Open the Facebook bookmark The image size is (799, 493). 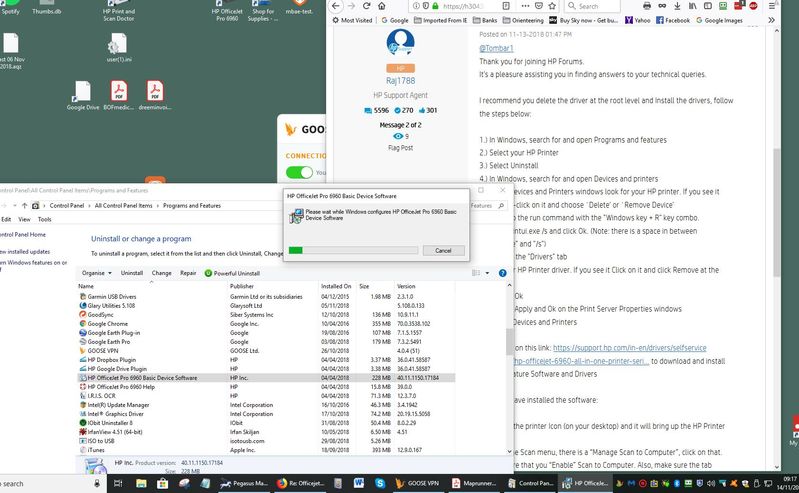pyautogui.click(x=673, y=20)
